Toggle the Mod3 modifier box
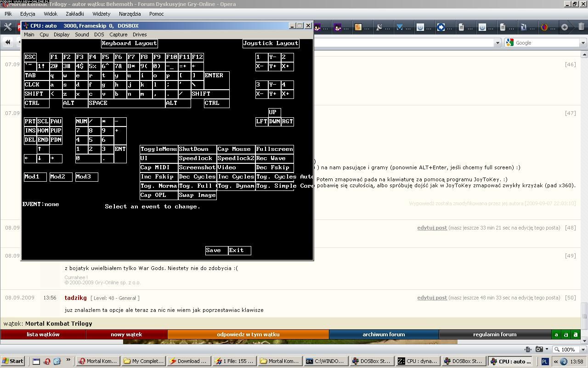588x368 pixels. 86,177
